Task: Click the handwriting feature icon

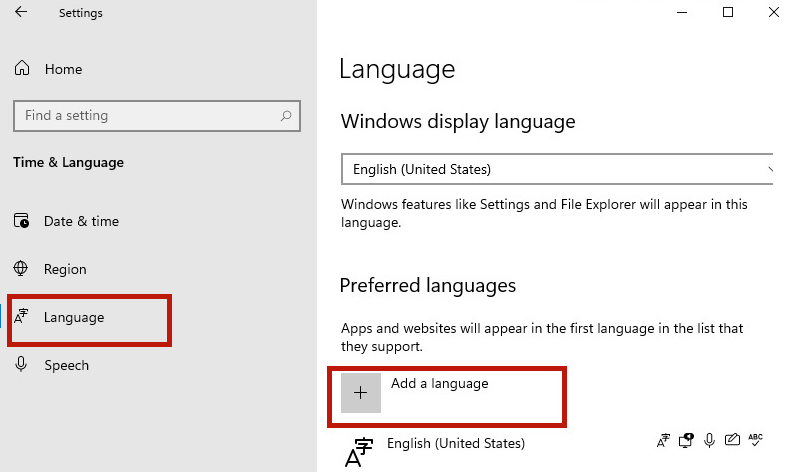Action: pos(733,440)
